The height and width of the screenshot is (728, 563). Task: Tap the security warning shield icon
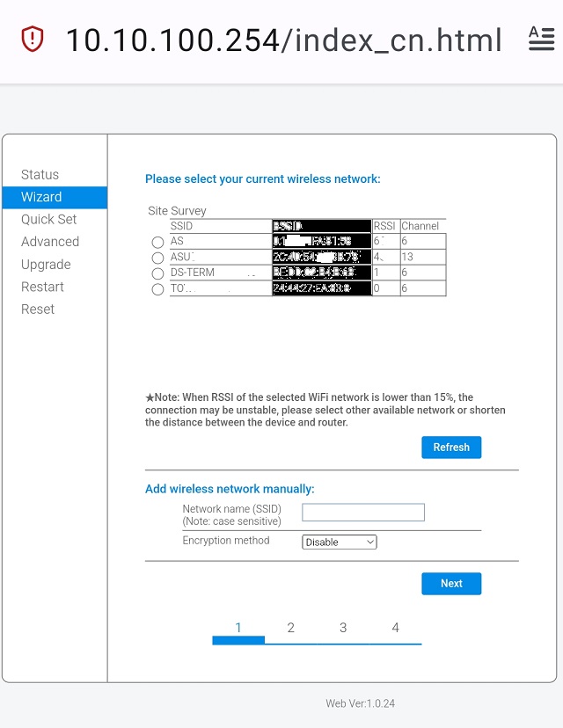click(x=33, y=40)
